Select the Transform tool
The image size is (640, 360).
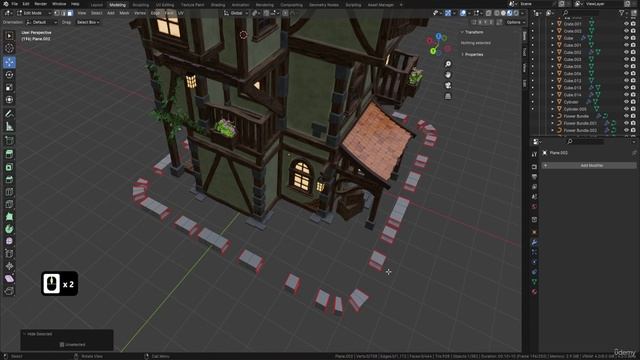click(9, 100)
